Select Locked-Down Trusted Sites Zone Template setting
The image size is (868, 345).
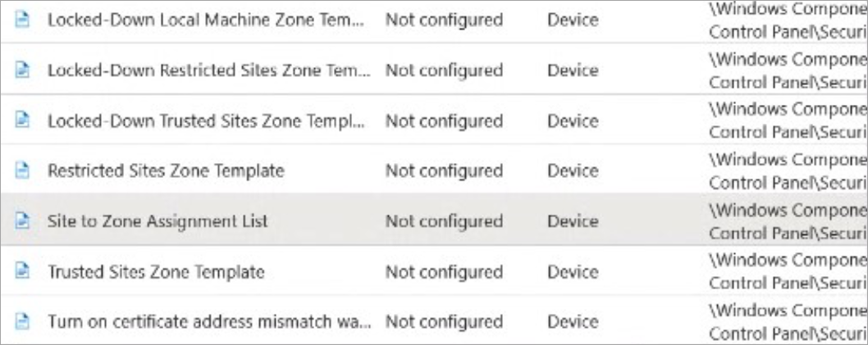(205, 120)
